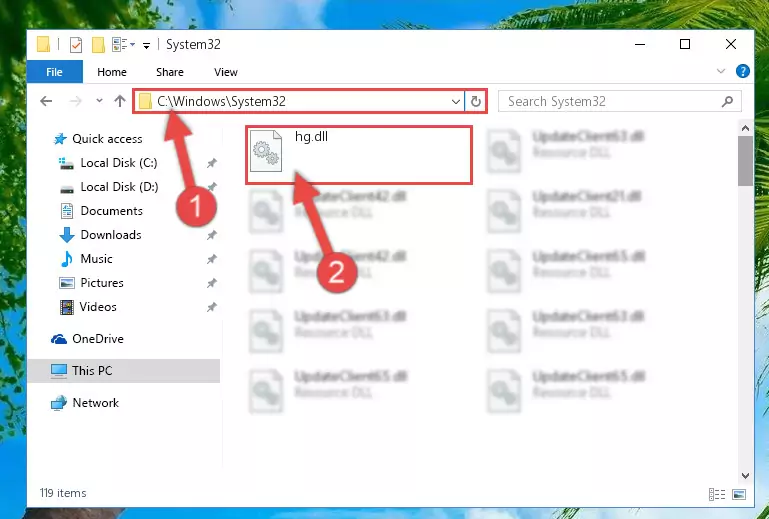Open Pictures folder in sidebar
The height and width of the screenshot is (519, 769).
pos(102,283)
